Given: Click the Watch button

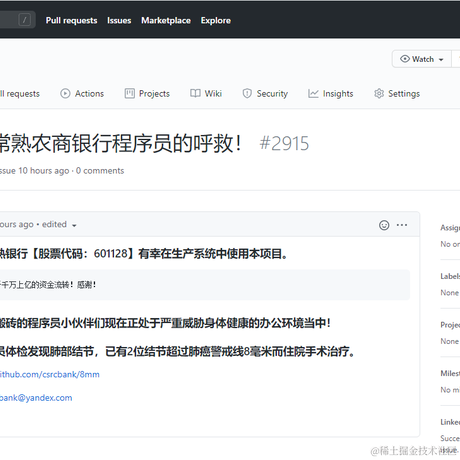Looking at the screenshot, I should 422,59.
